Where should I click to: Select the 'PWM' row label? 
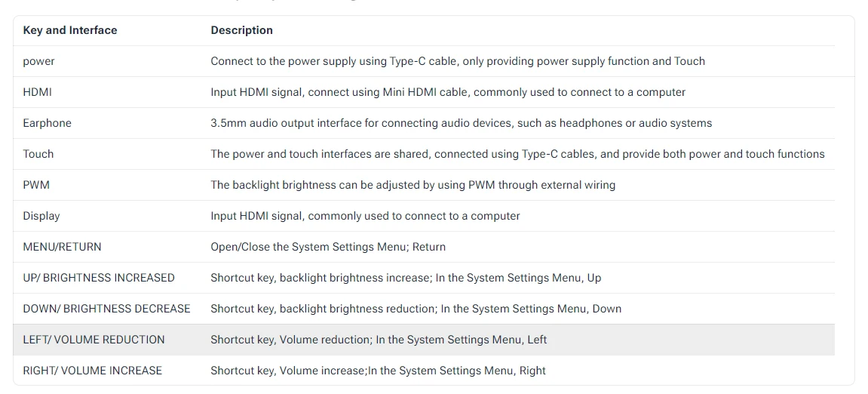[x=36, y=186]
